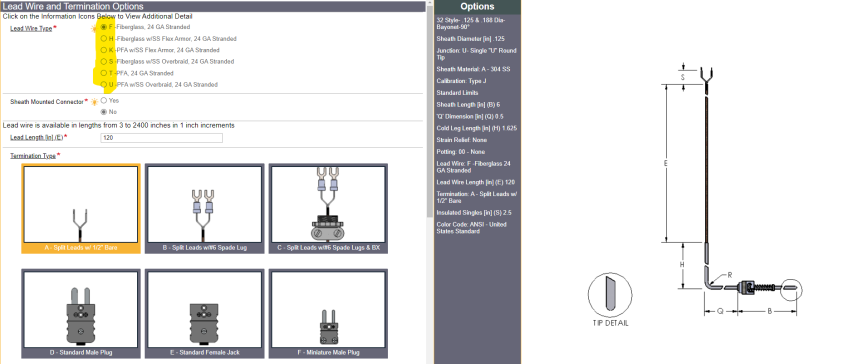Click option 'Potting: 00 - None'
The height and width of the screenshot is (364, 843).
point(460,152)
